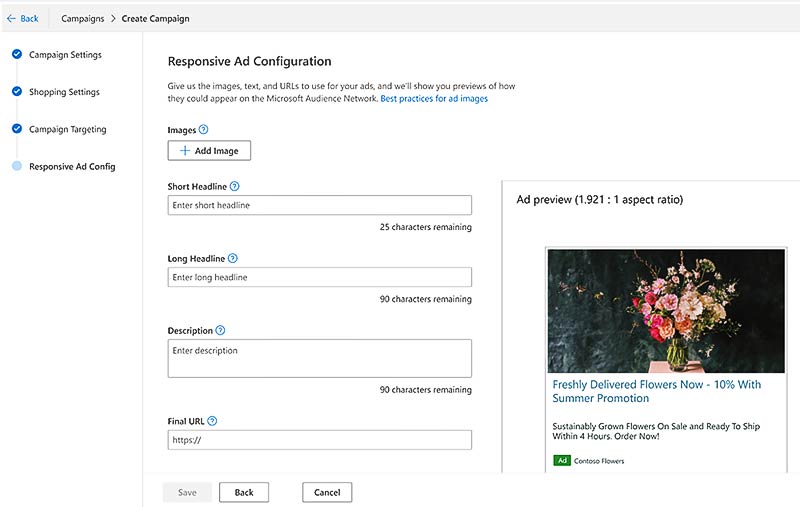Click Create Campaign breadcrumb
This screenshot has height=507, width=800.
coord(156,18)
